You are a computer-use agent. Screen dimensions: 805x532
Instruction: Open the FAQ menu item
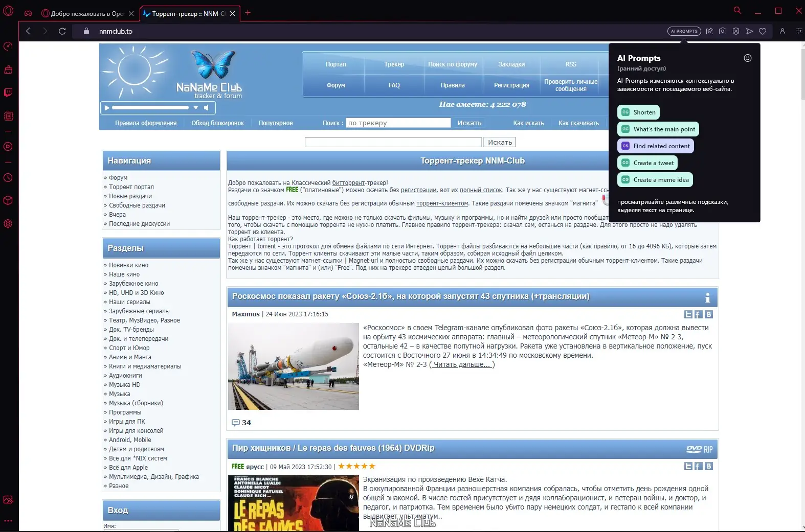394,85
